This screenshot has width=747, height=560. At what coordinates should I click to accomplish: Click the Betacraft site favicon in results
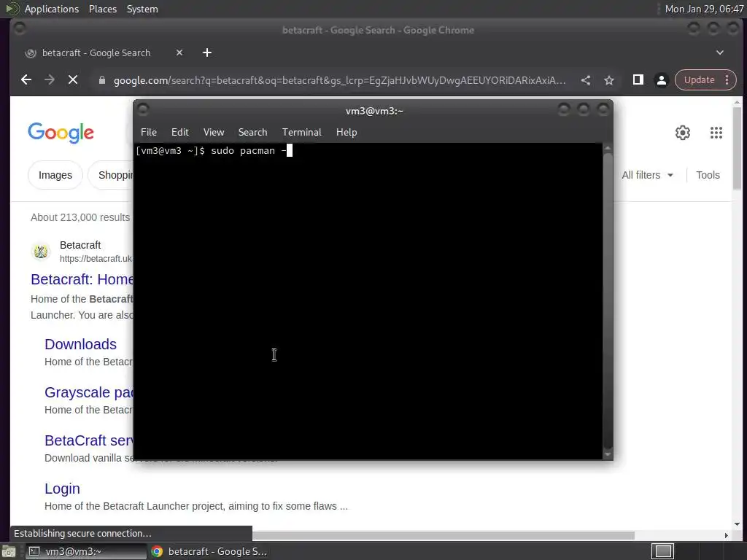[x=41, y=251]
